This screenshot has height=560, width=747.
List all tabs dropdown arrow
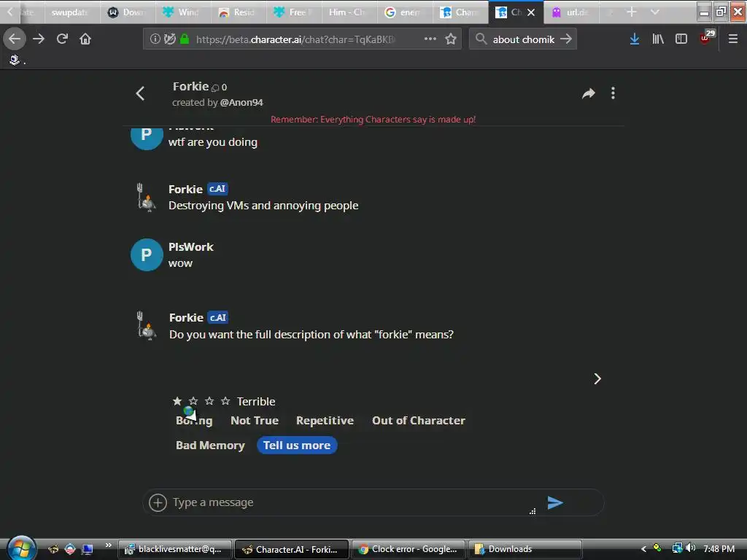click(x=655, y=12)
